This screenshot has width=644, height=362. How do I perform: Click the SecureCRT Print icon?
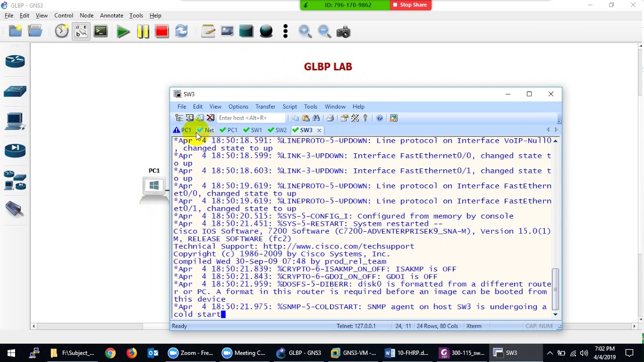[330, 118]
